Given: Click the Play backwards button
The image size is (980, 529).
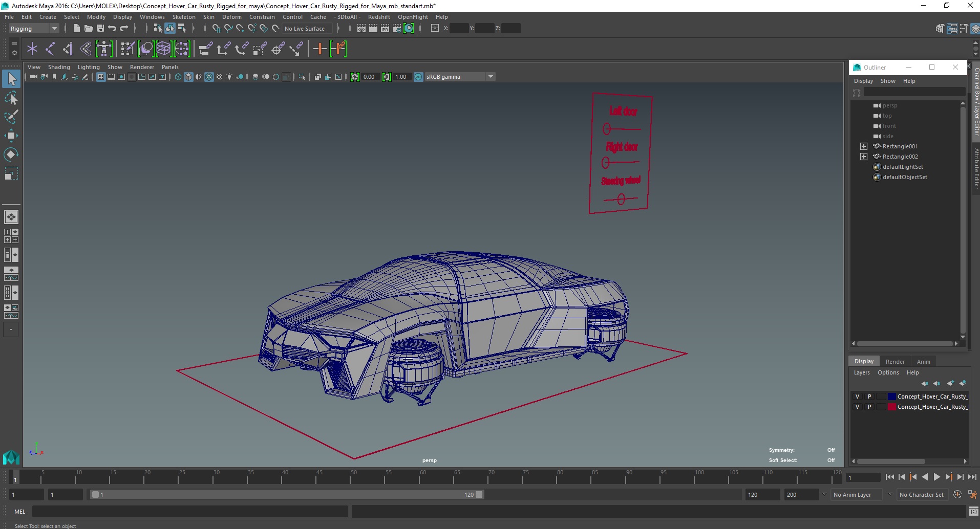Looking at the screenshot, I should pos(925,477).
